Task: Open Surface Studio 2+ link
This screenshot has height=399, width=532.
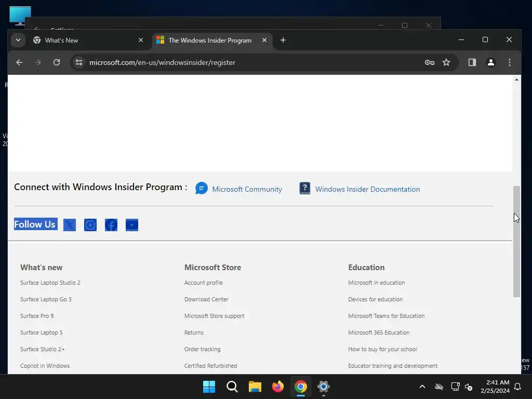Action: coord(43,349)
